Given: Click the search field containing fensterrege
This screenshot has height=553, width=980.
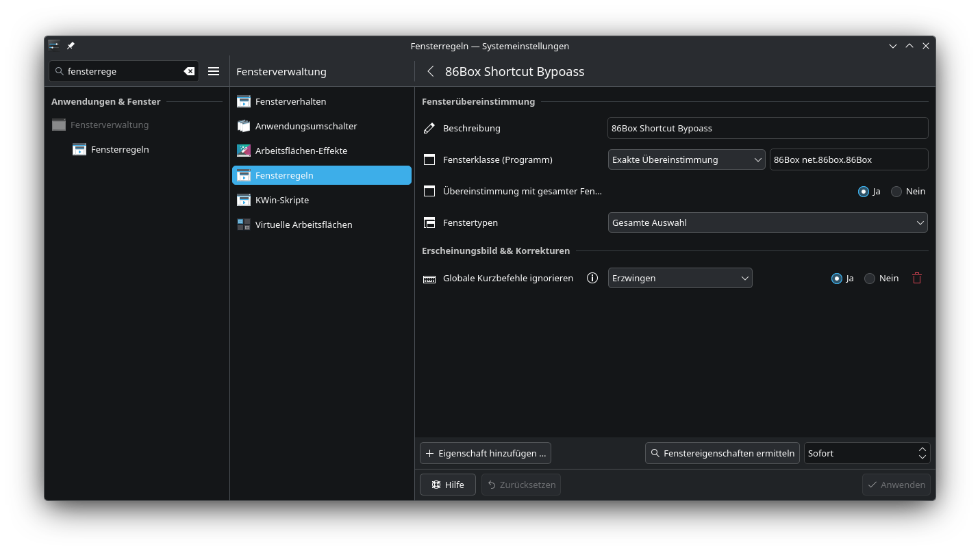Looking at the screenshot, I should (x=124, y=71).
